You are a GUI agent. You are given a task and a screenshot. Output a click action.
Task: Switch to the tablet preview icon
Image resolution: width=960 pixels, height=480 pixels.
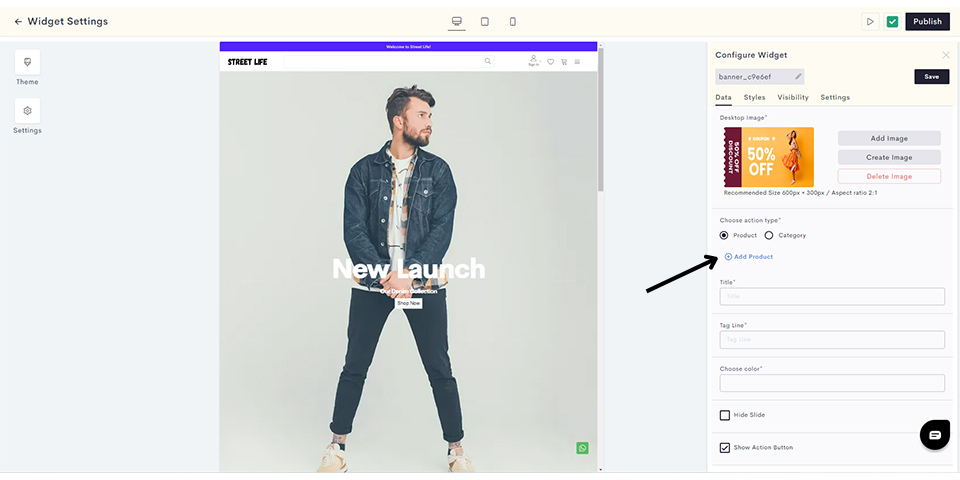[485, 21]
